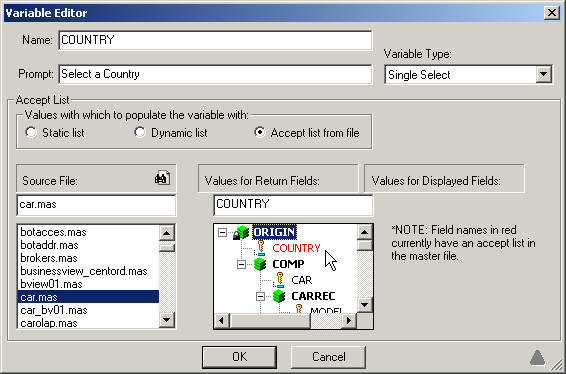566x374 pixels.
Task: Click the Cancel button
Action: pyautogui.click(x=328, y=357)
